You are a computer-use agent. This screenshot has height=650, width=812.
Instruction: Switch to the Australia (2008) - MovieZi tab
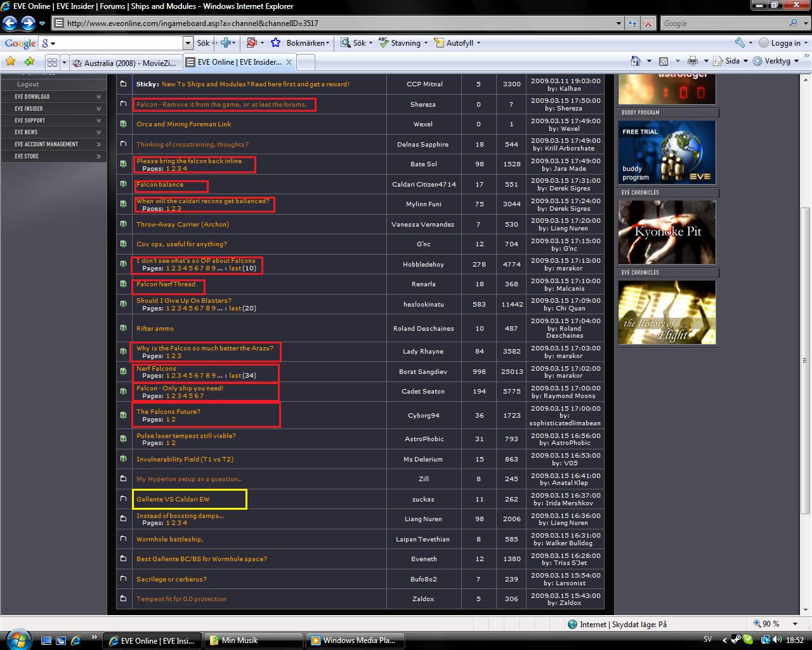coord(124,62)
